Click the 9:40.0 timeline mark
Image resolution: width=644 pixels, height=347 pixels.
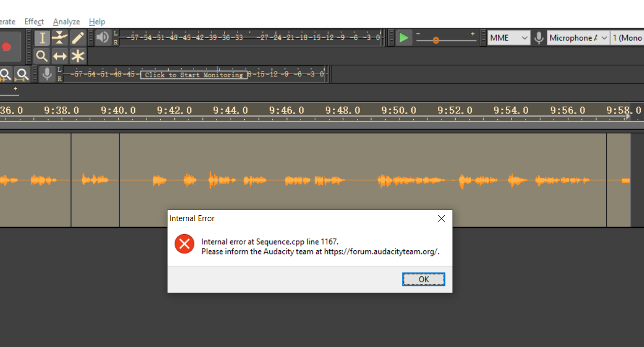point(118,110)
